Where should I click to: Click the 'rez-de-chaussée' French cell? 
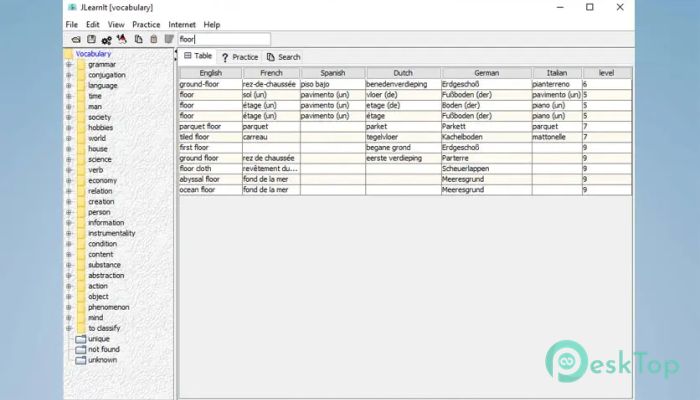pyautogui.click(x=271, y=84)
